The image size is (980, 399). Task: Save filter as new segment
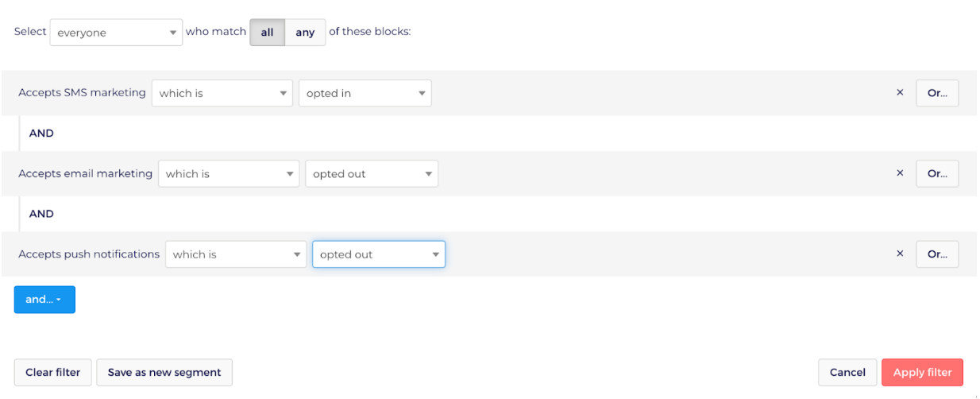(164, 372)
